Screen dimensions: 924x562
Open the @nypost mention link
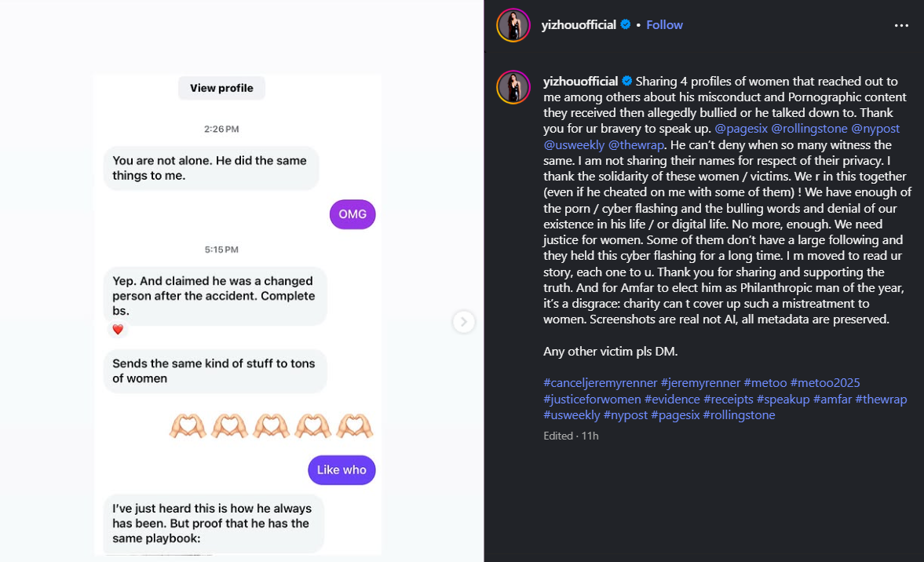[x=875, y=129]
